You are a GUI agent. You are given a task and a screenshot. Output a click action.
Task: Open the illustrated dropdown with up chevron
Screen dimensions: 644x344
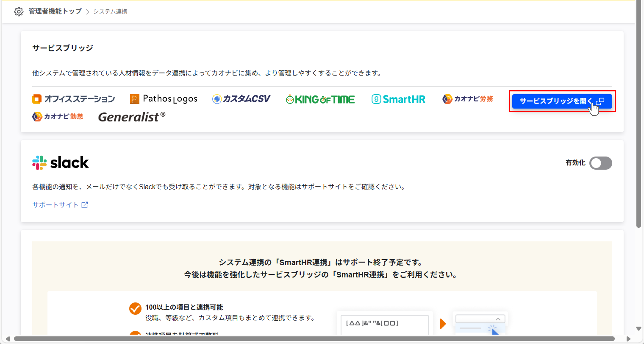[480, 319]
